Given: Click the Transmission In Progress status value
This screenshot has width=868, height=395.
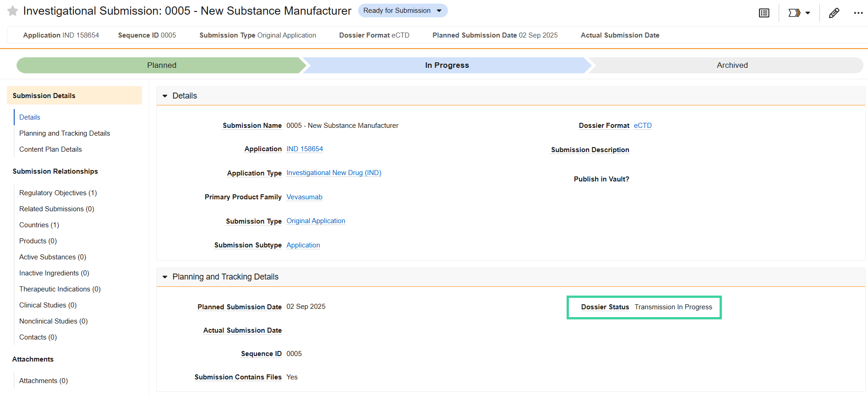Looking at the screenshot, I should click(673, 307).
